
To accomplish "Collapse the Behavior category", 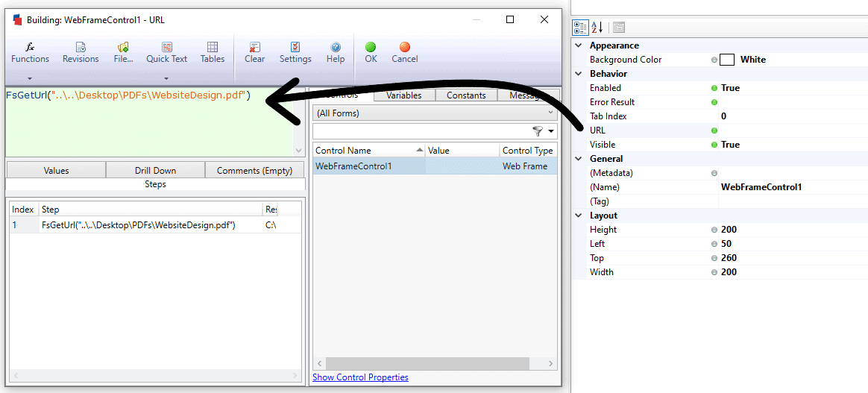I will point(579,74).
